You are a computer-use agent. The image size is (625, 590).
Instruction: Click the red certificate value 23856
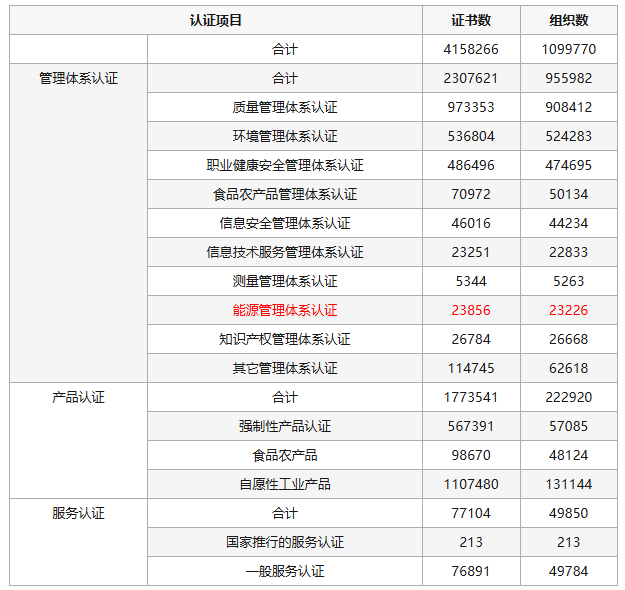[x=470, y=310]
